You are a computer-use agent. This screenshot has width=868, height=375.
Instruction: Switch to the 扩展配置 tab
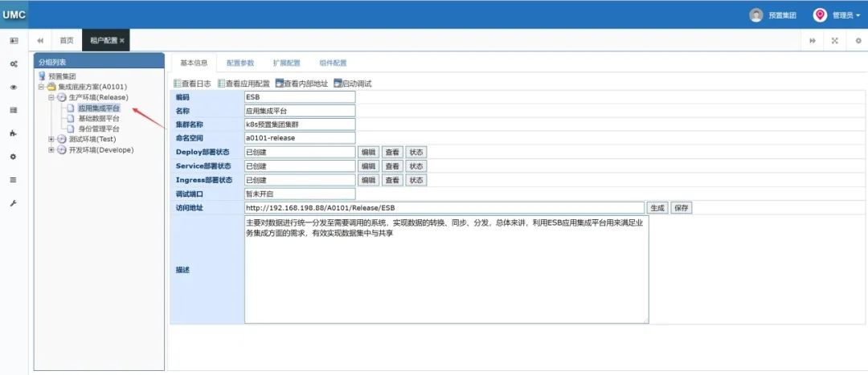(x=286, y=63)
